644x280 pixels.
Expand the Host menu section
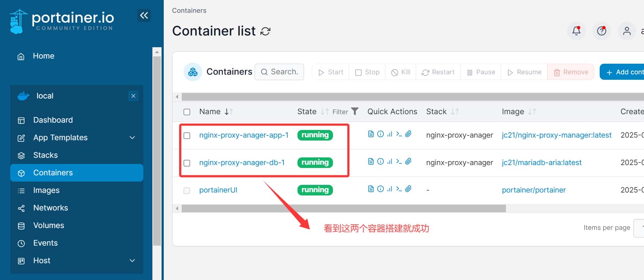(x=132, y=261)
